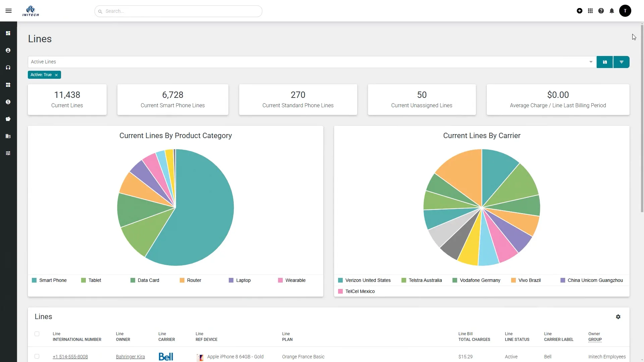This screenshot has width=644, height=362.
Task: Open the apps grid icon
Action: coord(590,11)
